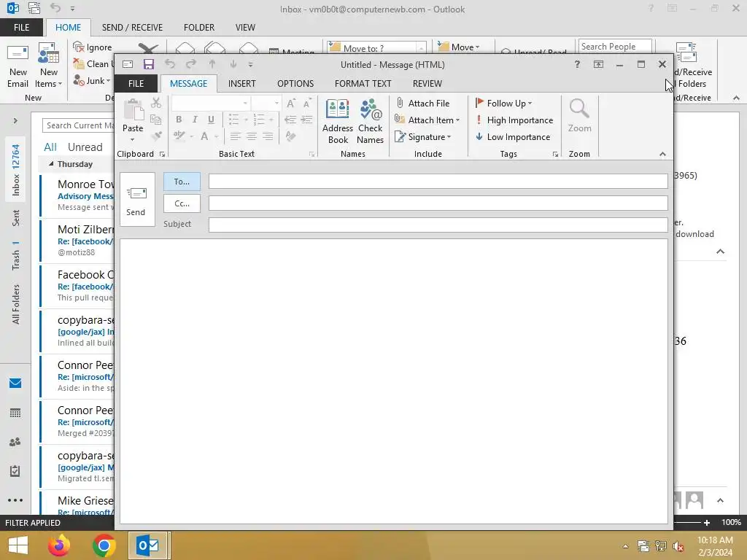Click Undo in message quick access toolbar
This screenshot has width=747, height=560.
pos(170,64)
